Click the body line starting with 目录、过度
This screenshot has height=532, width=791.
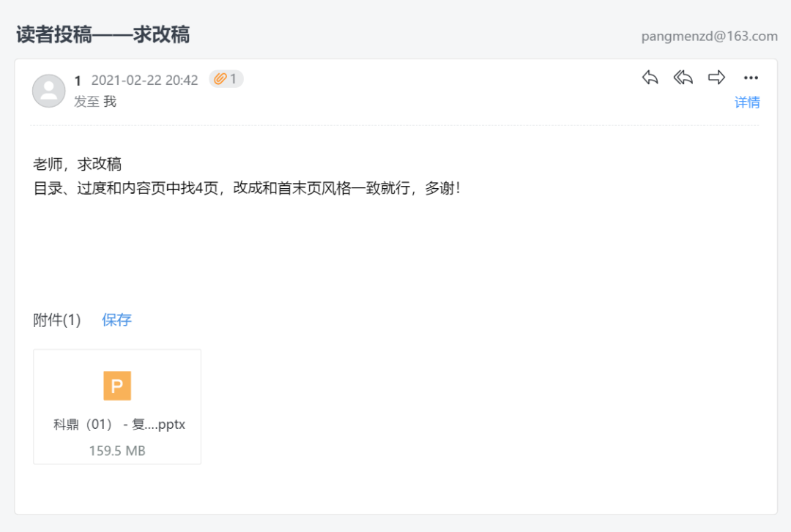(247, 188)
